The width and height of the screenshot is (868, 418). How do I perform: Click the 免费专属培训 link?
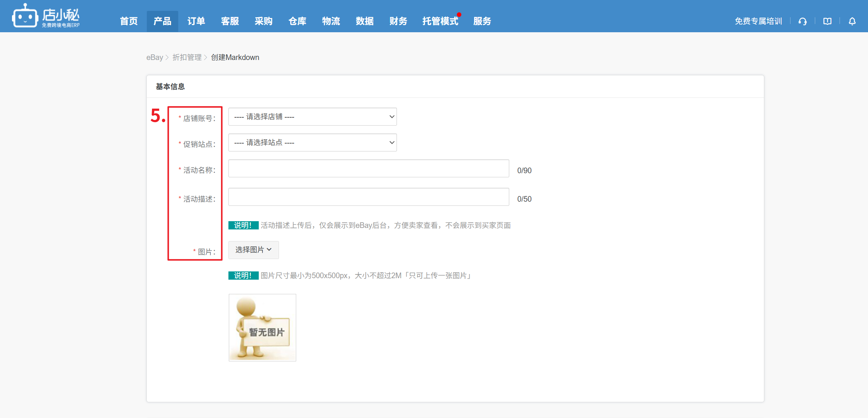click(x=758, y=21)
